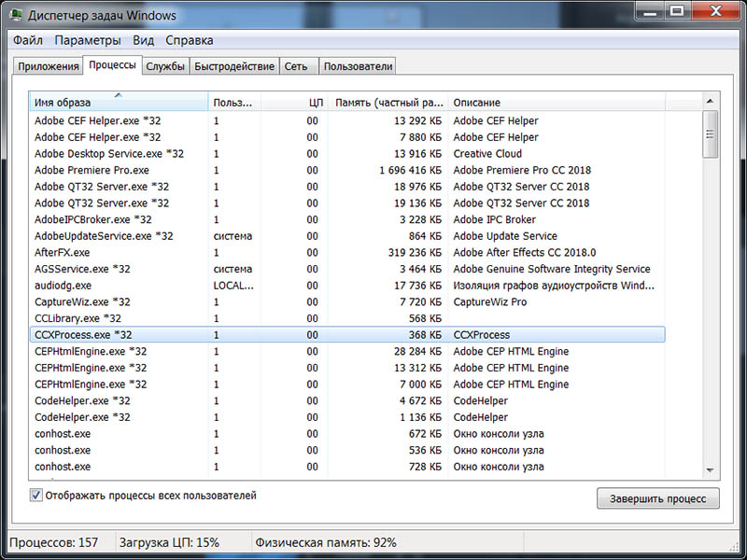
Task: Click the CEPHtmlEngine.exe row with 7 000 КБ
Action: [x=347, y=385]
